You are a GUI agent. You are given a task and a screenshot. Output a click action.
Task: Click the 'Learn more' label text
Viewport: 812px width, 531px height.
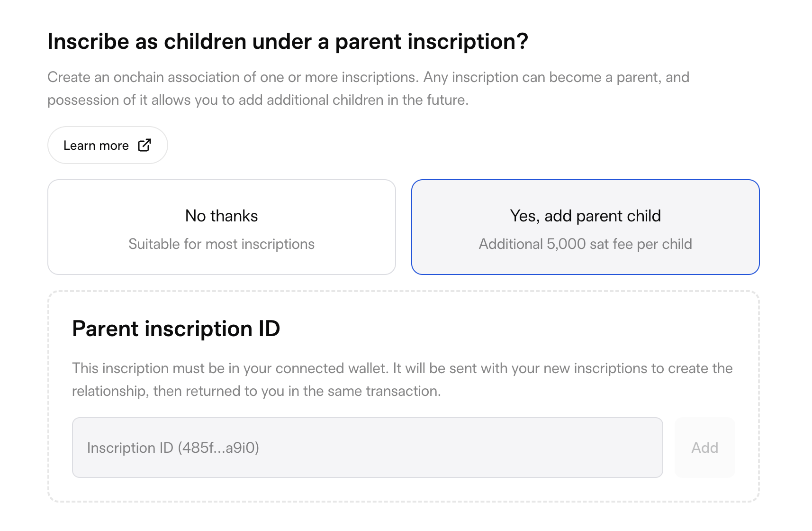(x=96, y=146)
